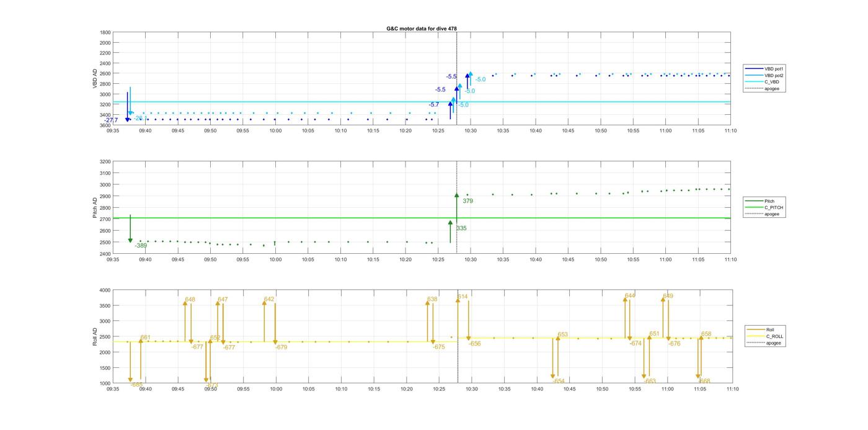Click the '-675' roll annotation
This screenshot has height=430, width=868.
tap(438, 347)
